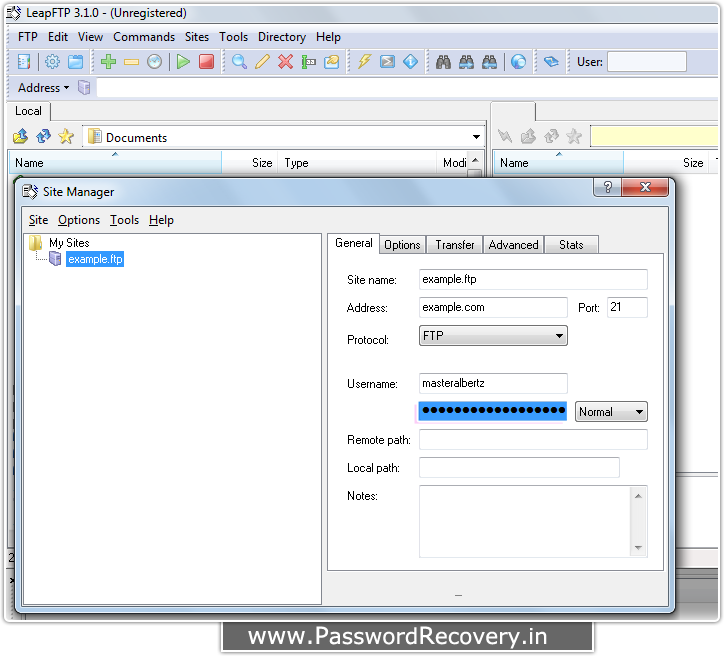Open the Commands menu
This screenshot has height=656, width=724.
[x=144, y=37]
